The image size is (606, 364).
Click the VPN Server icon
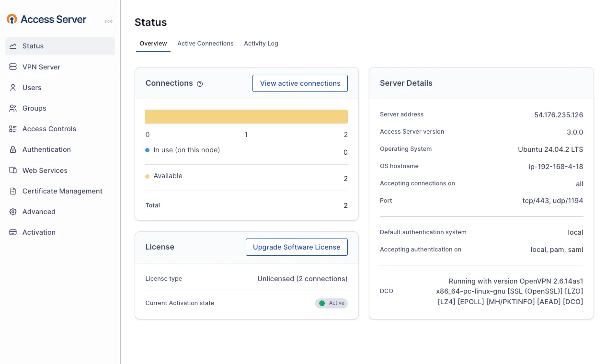pos(13,67)
